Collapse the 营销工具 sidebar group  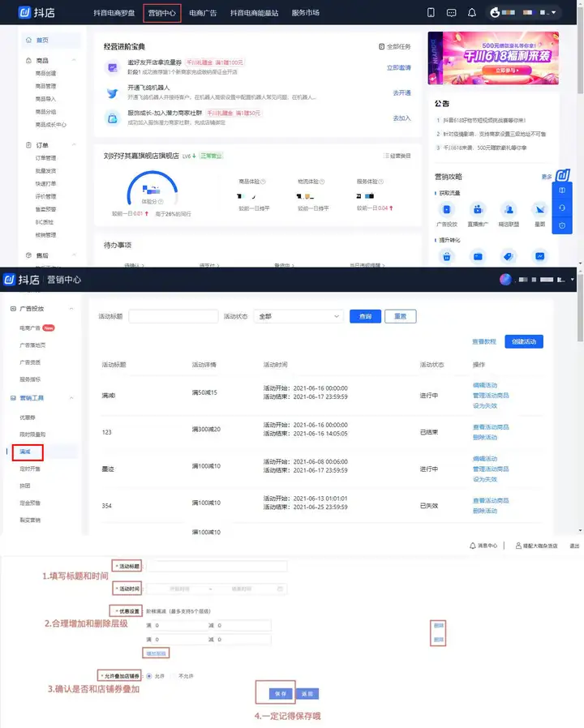(x=71, y=398)
